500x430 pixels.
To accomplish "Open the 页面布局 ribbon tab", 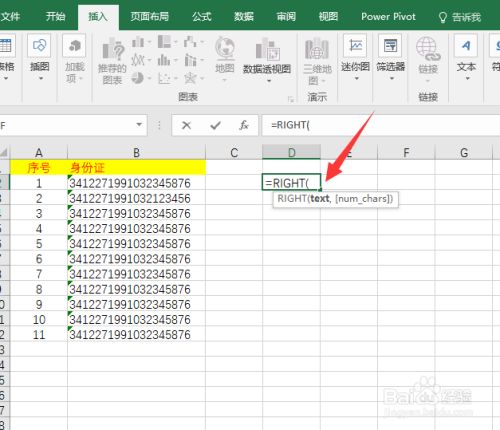I will coord(150,16).
